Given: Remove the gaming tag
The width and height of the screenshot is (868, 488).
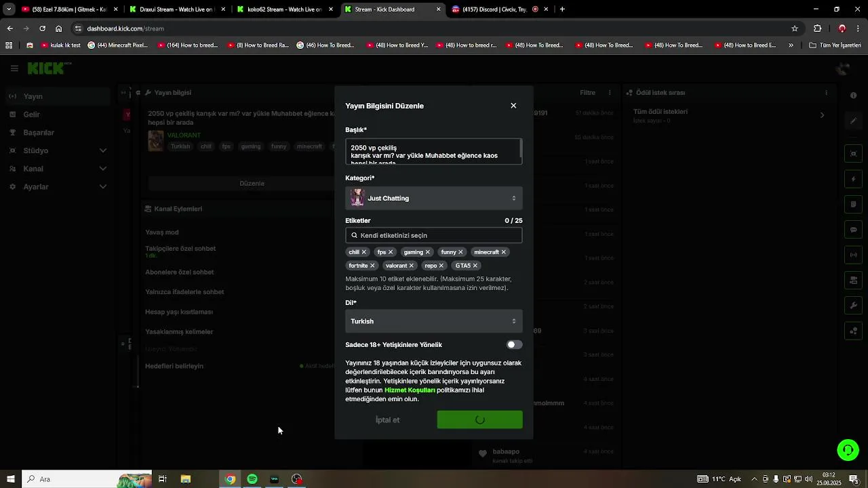Looking at the screenshot, I should 428,252.
